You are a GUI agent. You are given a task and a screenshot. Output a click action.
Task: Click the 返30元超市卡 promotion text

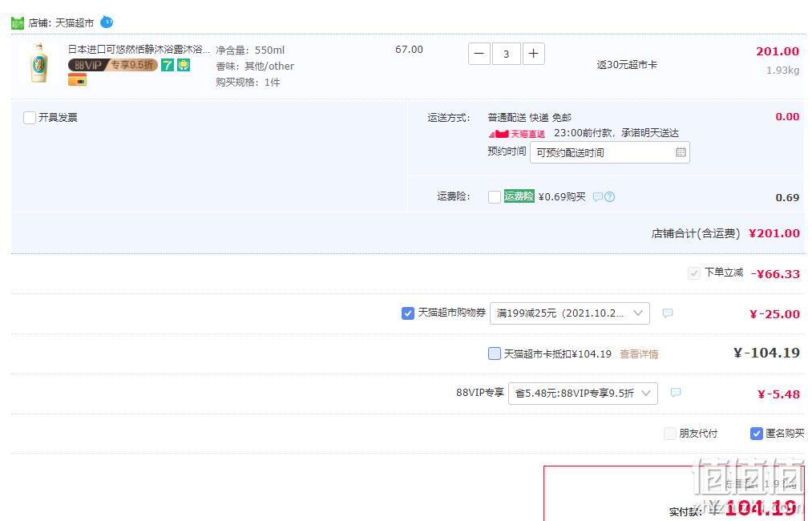[x=627, y=65]
